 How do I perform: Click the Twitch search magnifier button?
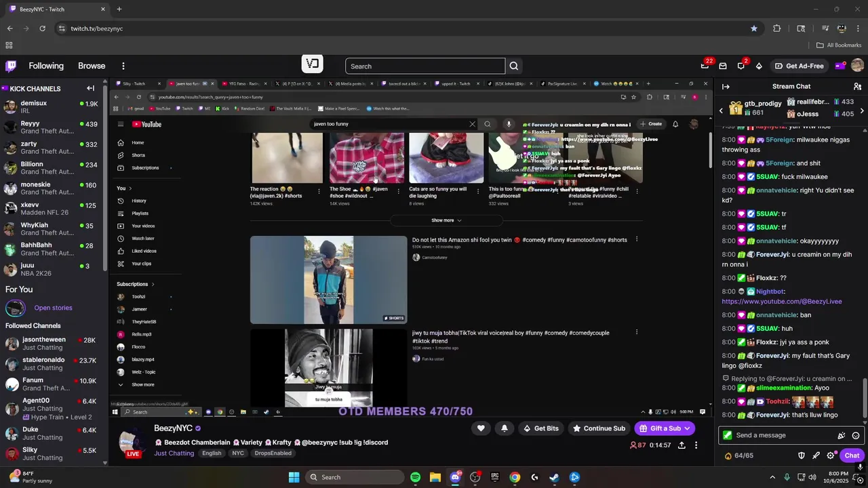click(x=514, y=66)
